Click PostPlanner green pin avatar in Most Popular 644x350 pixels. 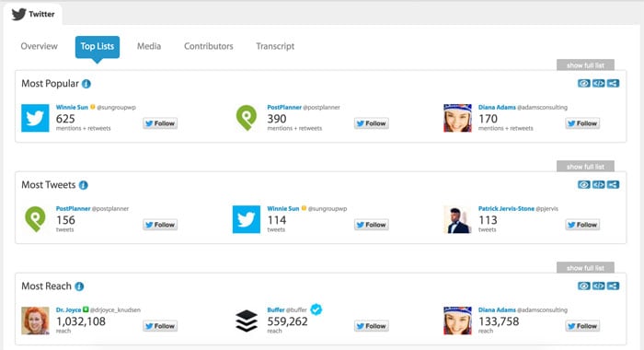point(247,118)
